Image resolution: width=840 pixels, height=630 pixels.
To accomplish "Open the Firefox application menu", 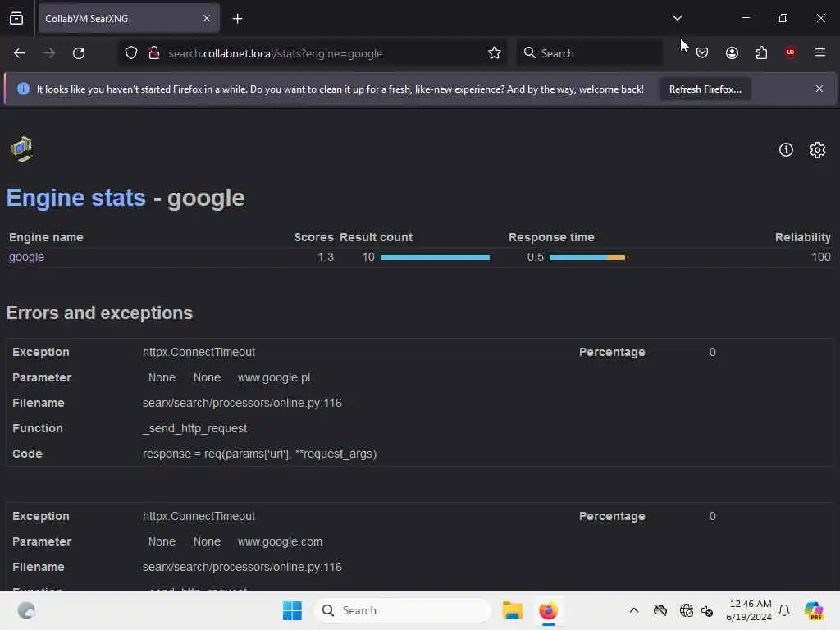I will click(x=820, y=52).
